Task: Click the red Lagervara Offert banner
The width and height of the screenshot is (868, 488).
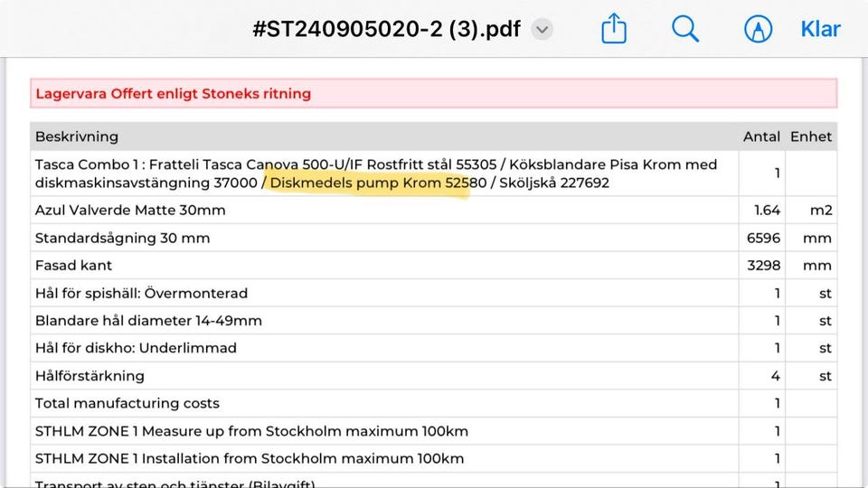Action: [x=434, y=93]
